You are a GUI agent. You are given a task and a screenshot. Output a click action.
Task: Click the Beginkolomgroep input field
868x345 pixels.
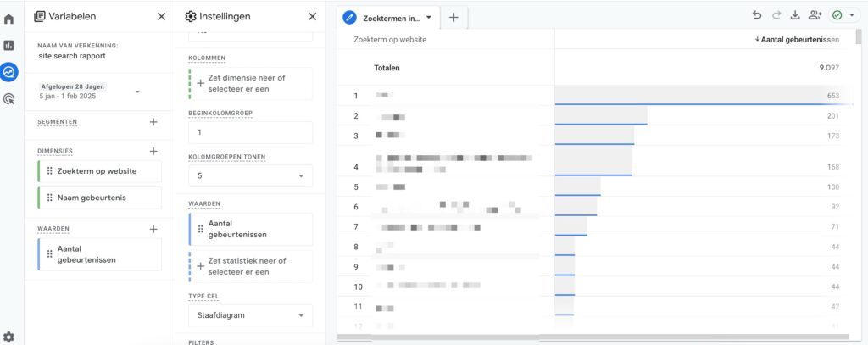250,133
